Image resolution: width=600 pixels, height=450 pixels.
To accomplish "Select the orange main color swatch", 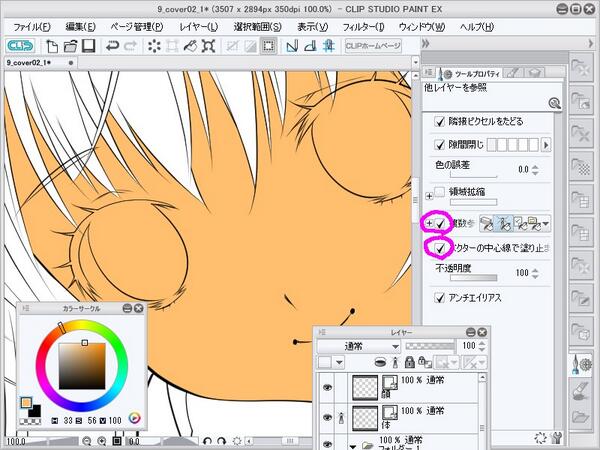I will tap(26, 403).
